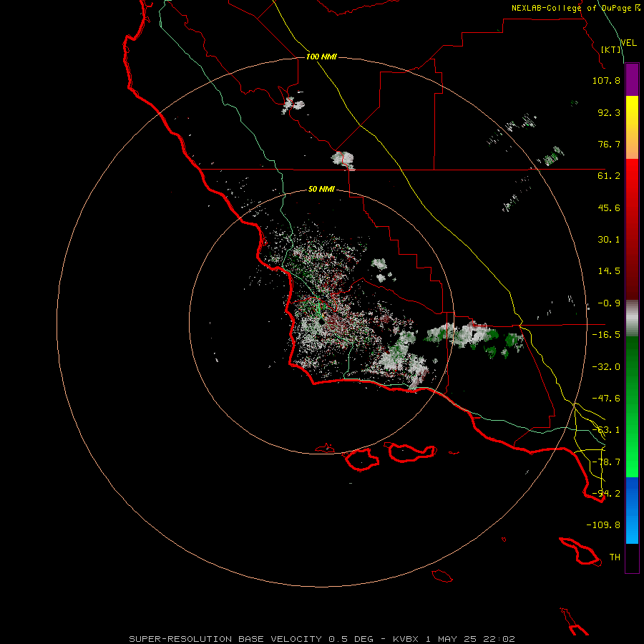The image size is (644, 644).
Task: Click the 61.2 velocity scale value
Action: (x=609, y=176)
